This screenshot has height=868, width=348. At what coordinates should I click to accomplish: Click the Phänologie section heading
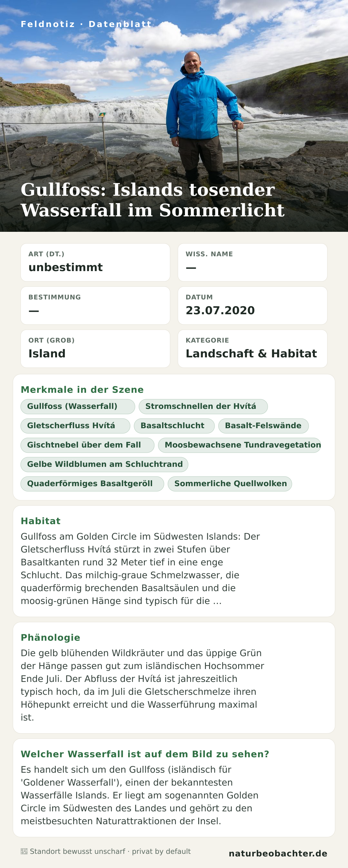(x=51, y=637)
